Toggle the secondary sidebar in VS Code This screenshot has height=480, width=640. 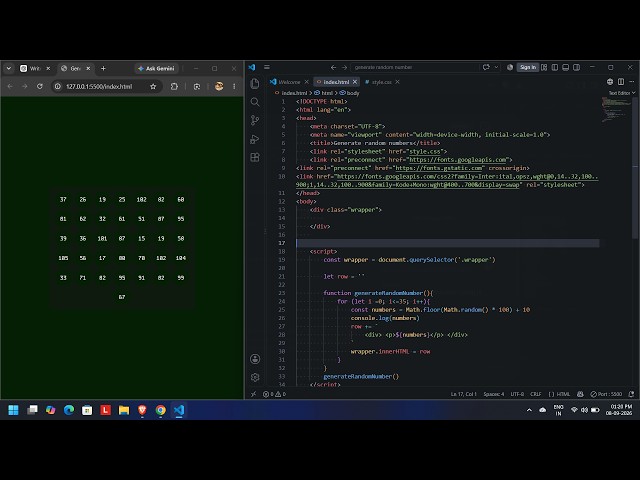point(576,67)
